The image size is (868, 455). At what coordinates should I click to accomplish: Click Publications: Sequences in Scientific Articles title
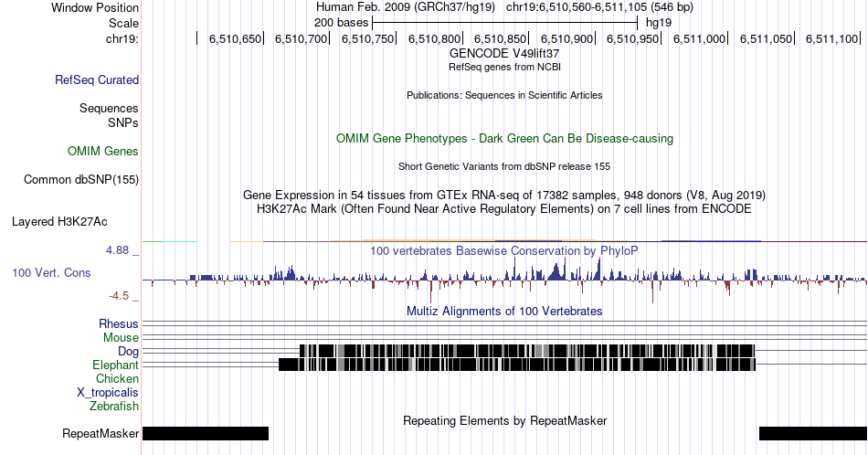(504, 95)
